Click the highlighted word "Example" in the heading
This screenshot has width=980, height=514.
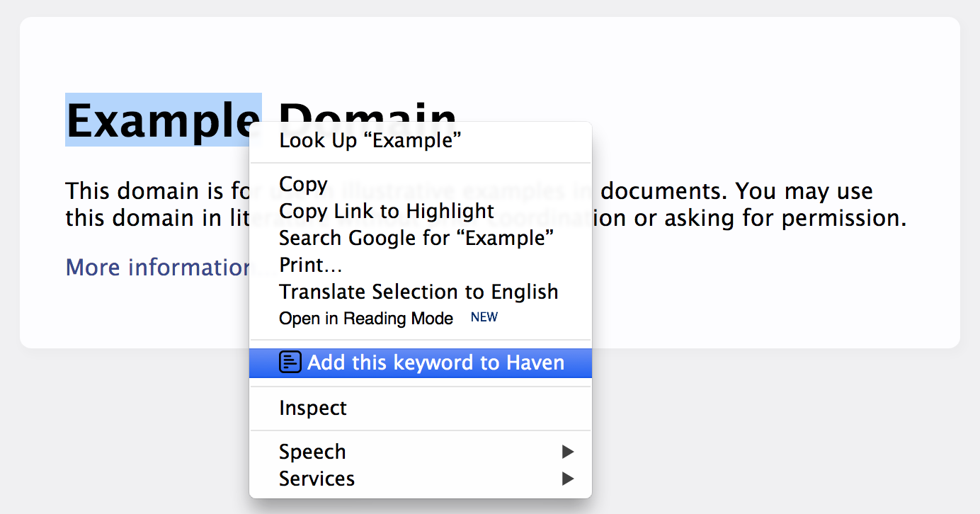coord(163,120)
